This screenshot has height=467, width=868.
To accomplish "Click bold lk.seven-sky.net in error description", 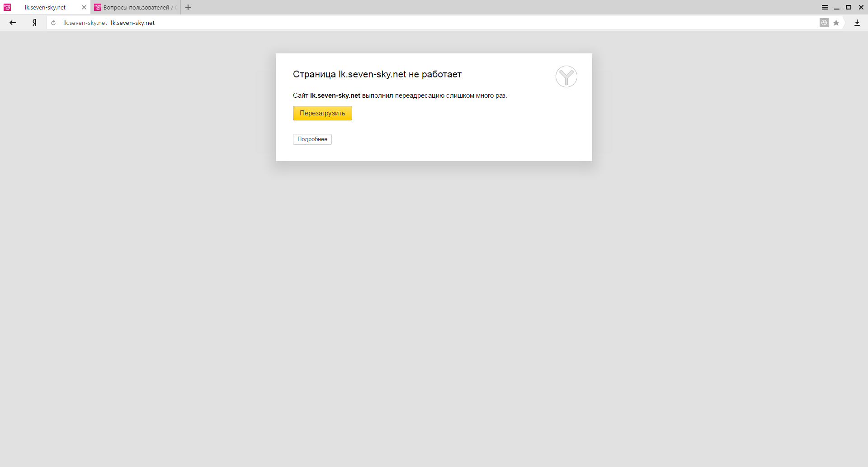I will [x=335, y=95].
